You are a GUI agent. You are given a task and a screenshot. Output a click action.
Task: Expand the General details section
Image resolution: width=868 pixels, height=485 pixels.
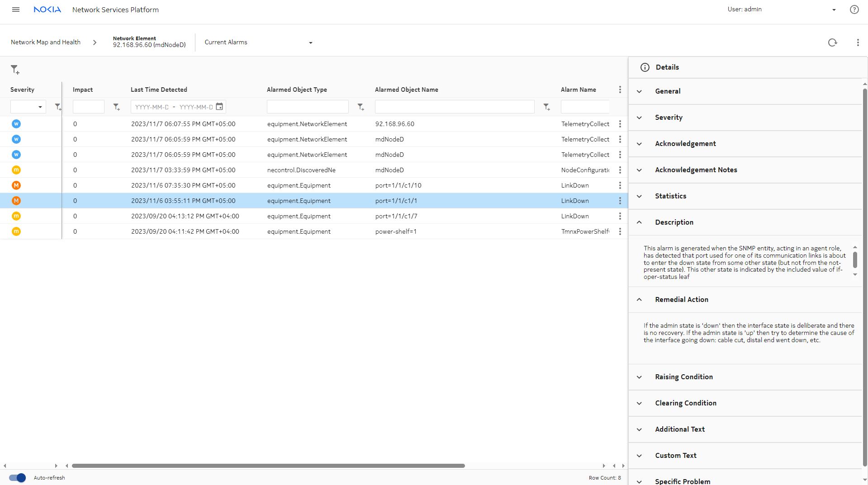[668, 91]
